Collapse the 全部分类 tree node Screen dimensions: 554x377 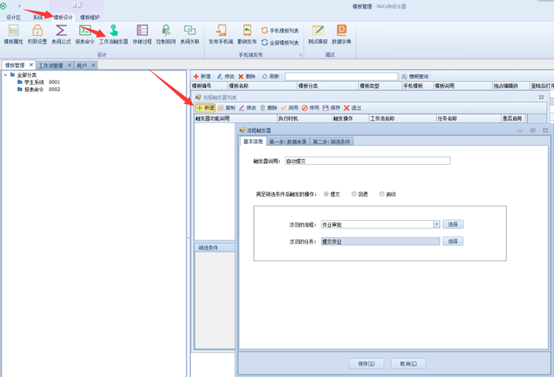5,75
